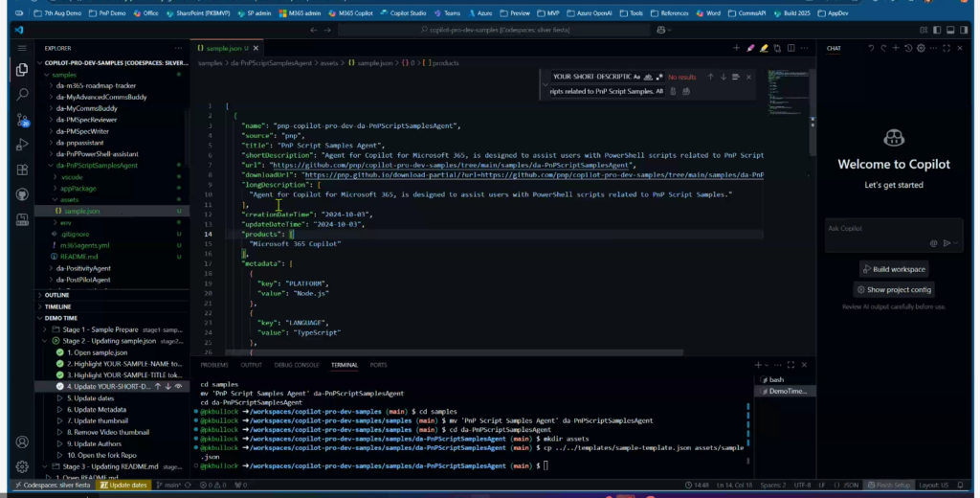Collapse the da-PnPScriptSamplesAgent folder
The height and width of the screenshot is (498, 980).
(x=52, y=166)
